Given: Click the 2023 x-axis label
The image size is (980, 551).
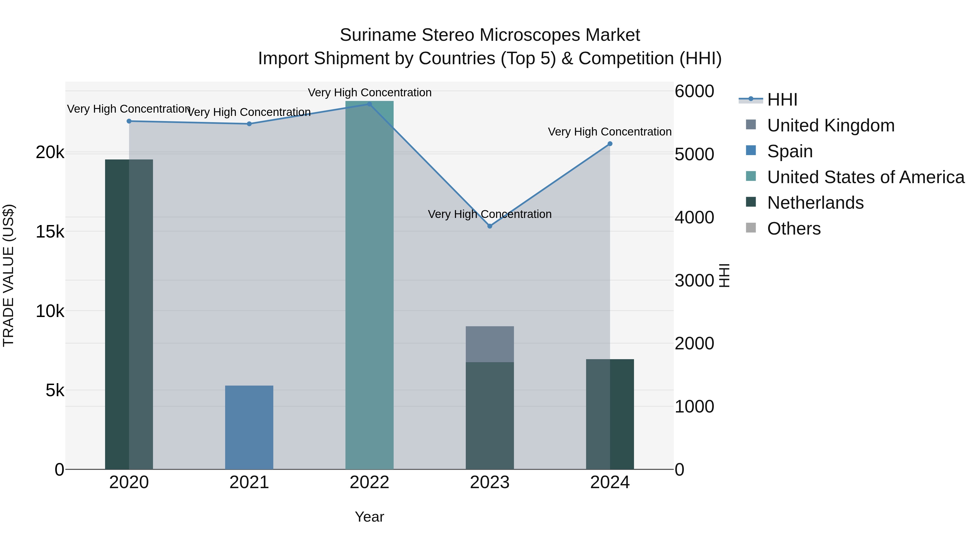Looking at the screenshot, I should tap(490, 482).
